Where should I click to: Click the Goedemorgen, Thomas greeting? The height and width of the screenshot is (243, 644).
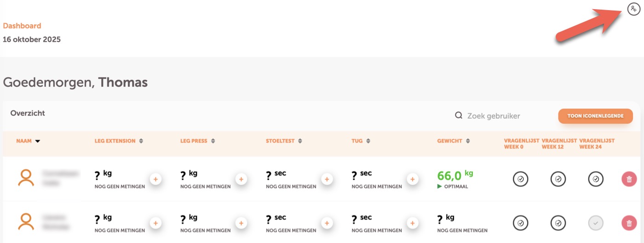75,82
